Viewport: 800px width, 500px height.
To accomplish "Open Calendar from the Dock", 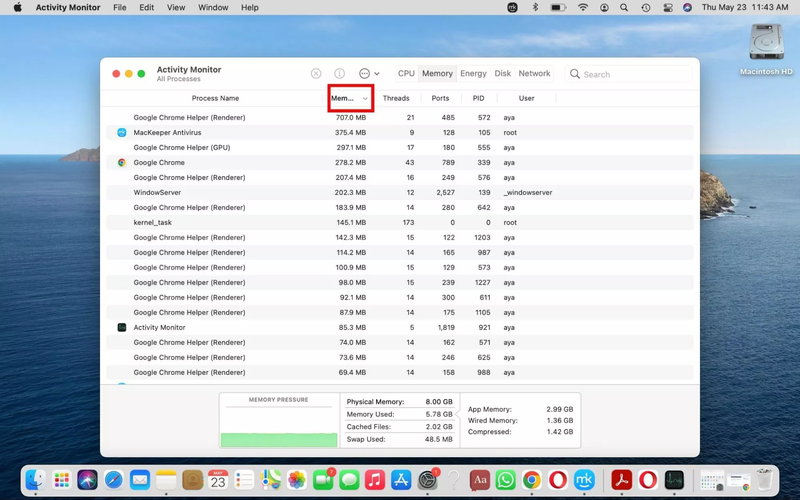I will point(218,480).
